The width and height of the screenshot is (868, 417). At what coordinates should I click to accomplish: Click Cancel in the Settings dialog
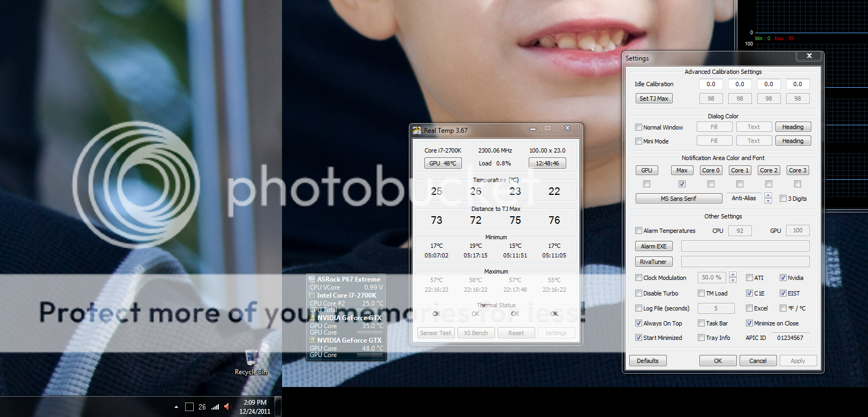click(x=758, y=361)
